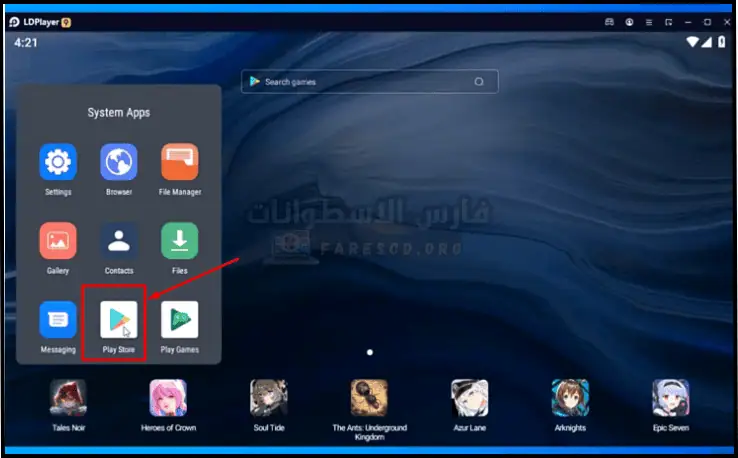Open the Soul Tide game
The width and height of the screenshot is (738, 458).
click(x=269, y=398)
